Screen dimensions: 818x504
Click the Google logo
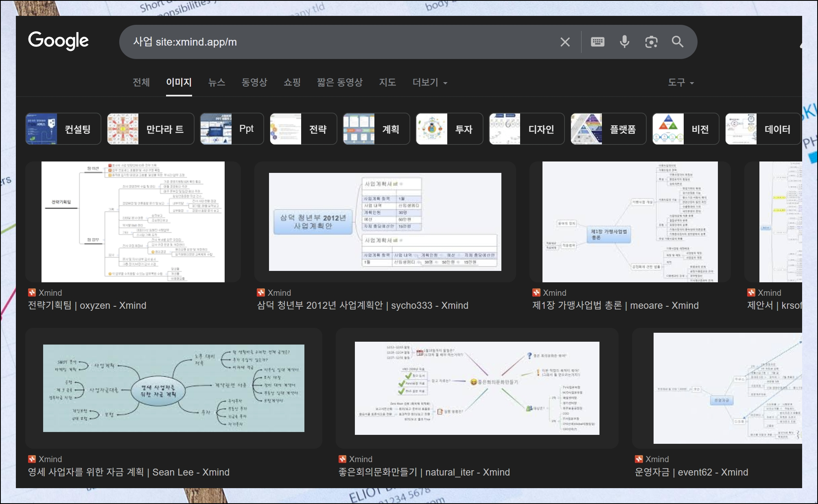(x=58, y=41)
